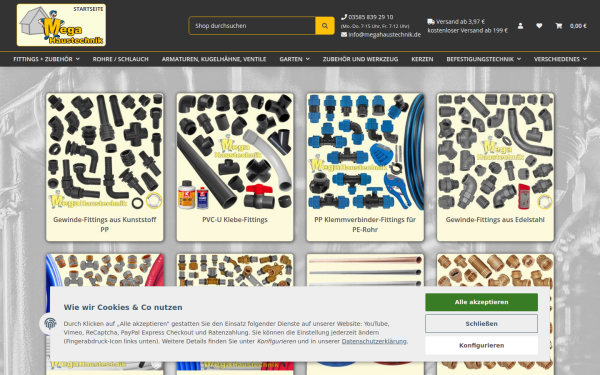
Task: Expand the Befestigungstechnik dropdown menu
Action: [x=484, y=59]
